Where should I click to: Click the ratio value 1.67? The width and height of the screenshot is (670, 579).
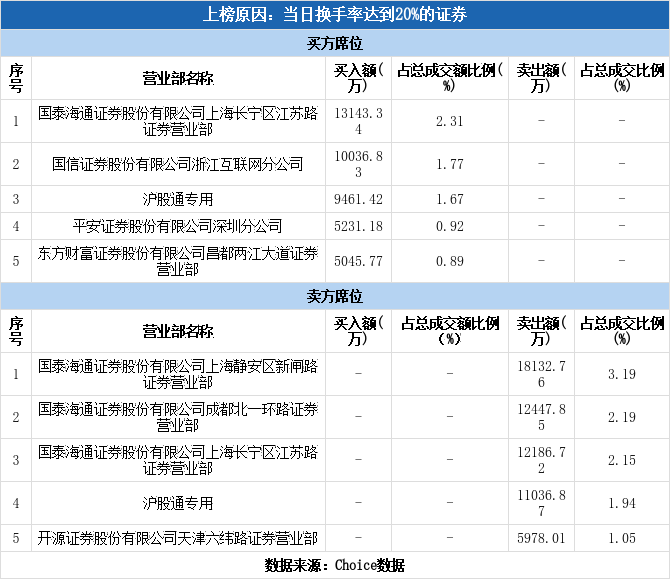pos(450,199)
